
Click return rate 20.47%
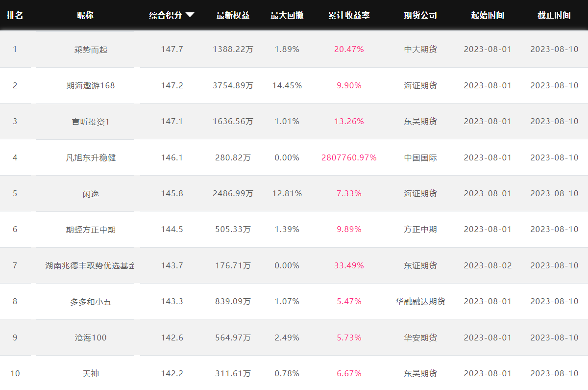coord(349,49)
